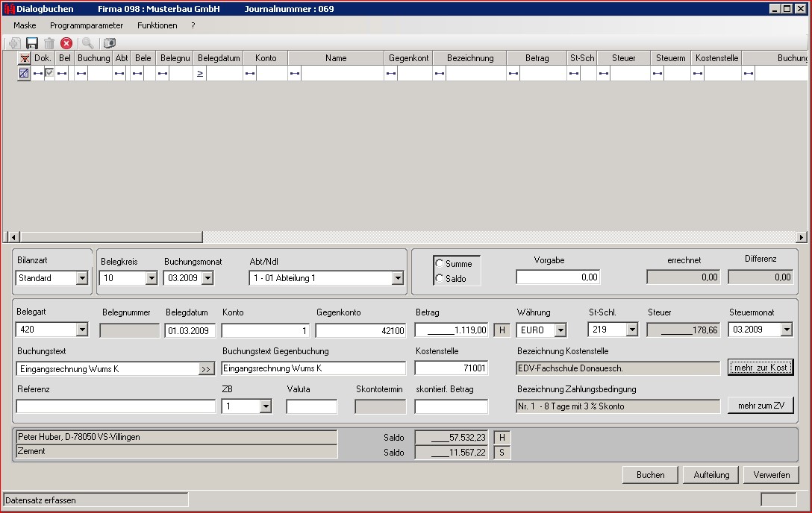This screenshot has height=513, width=812.
Task: Click the magnifier search toolbar icon
Action: [88, 44]
